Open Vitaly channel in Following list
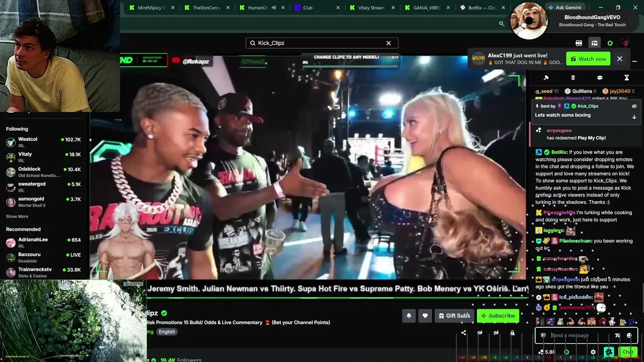 tap(43, 157)
